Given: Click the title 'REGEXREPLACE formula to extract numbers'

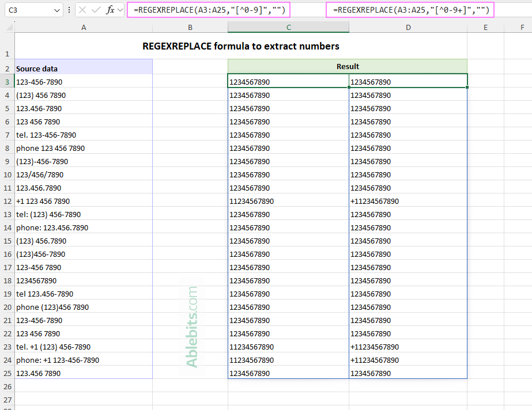Looking at the screenshot, I should click(240, 46).
